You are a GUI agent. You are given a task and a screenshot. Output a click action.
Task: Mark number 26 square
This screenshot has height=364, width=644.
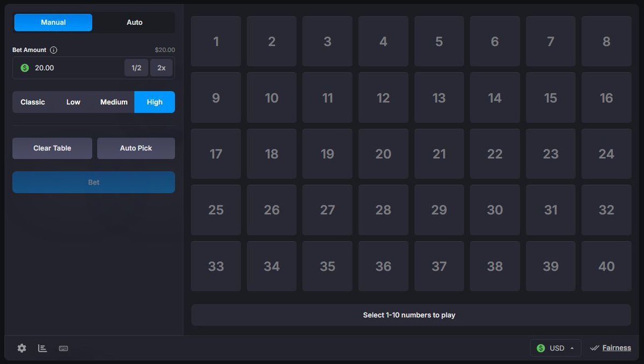[272, 210]
